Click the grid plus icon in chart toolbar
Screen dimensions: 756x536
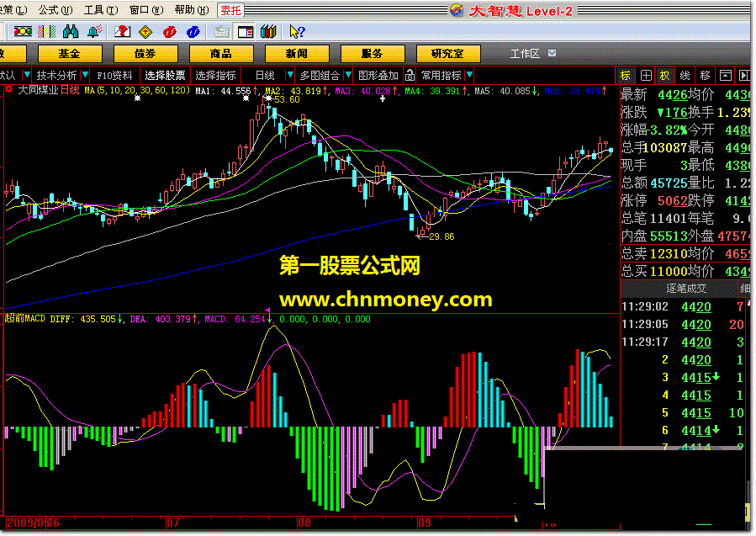point(646,75)
